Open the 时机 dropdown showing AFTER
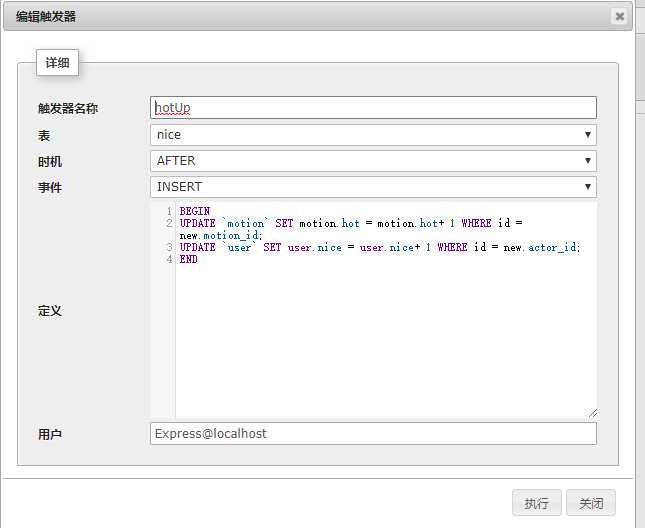Viewport: 645px width, 528px height. (373, 161)
